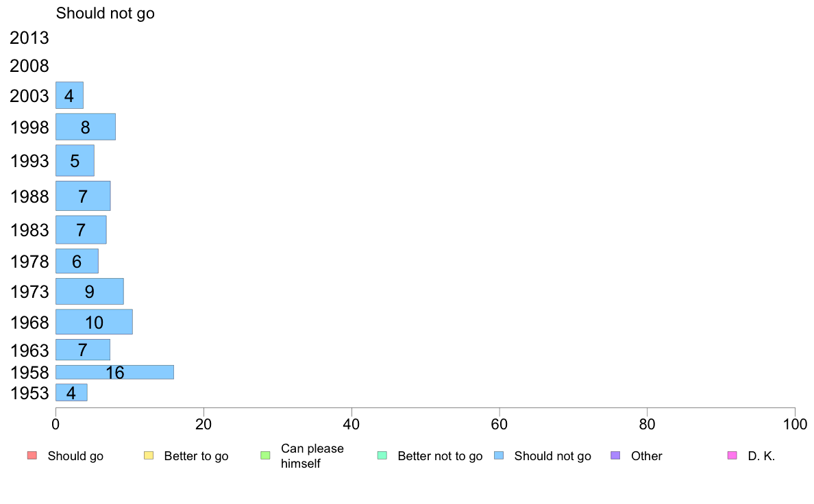Click the pink D. K. legend swatch
This screenshot has width=814, height=504.
[732, 455]
